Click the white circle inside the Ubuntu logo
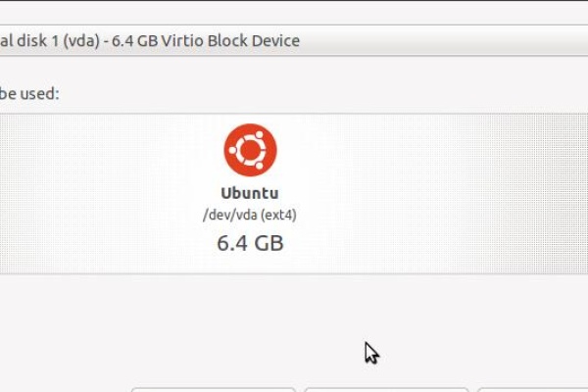 250,150
